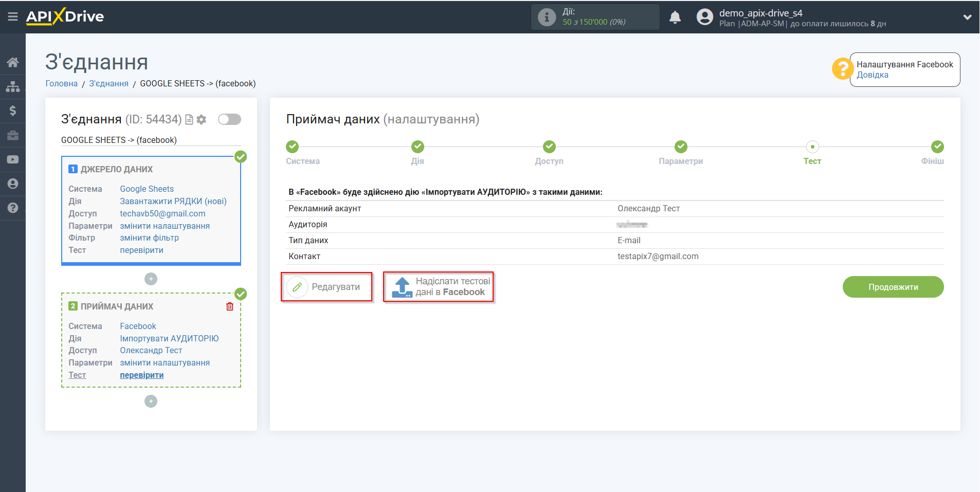Expand the account dropdown chevron
Viewport: 980px width, 492px height.
(967, 17)
